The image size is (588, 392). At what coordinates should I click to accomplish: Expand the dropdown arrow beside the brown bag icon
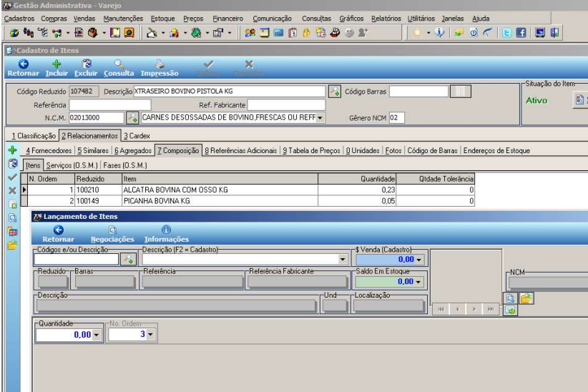(x=104, y=33)
